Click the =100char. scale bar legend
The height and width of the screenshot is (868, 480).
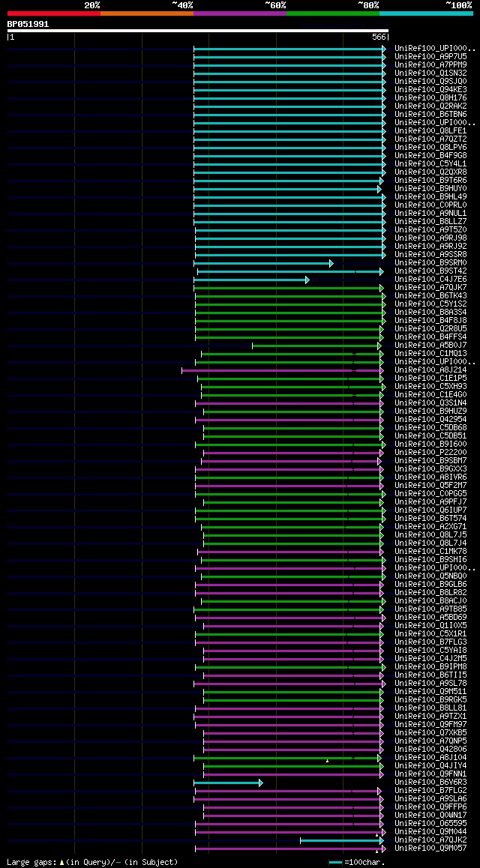pyautogui.click(x=356, y=863)
